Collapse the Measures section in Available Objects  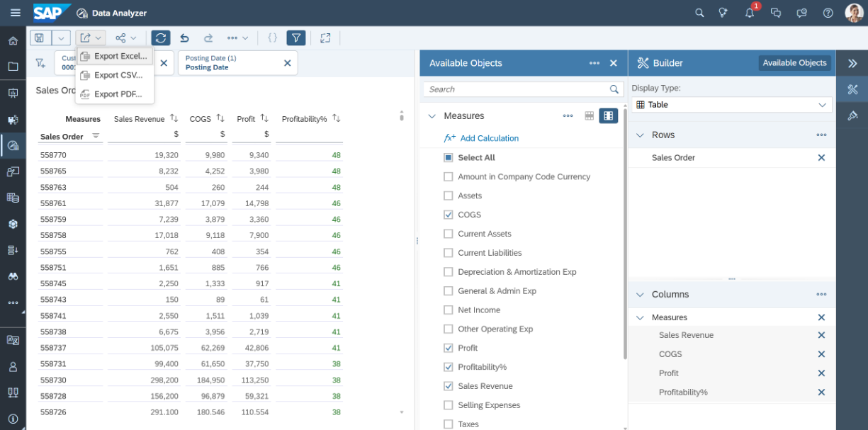click(432, 116)
